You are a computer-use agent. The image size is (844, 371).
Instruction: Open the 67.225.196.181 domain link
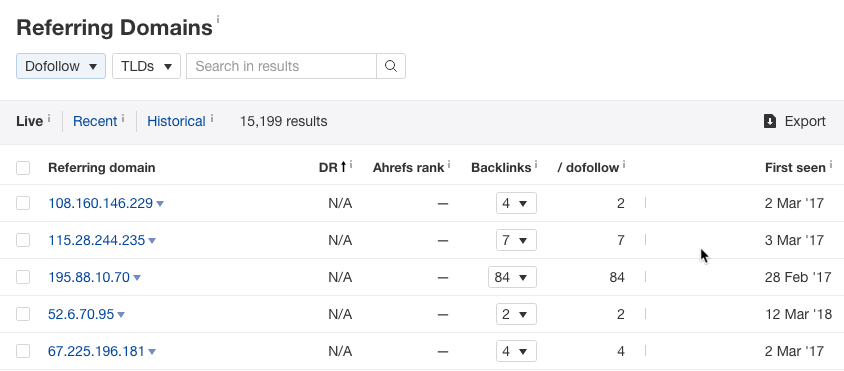click(96, 352)
